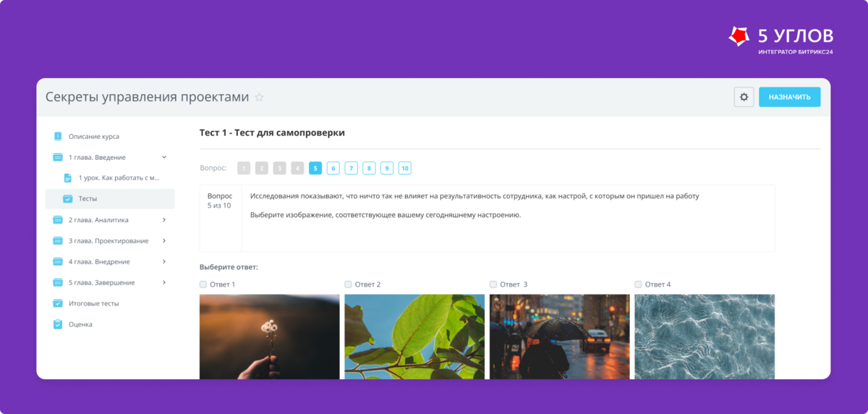
Task: Click the Секреты управления проектами title
Action: tap(148, 97)
